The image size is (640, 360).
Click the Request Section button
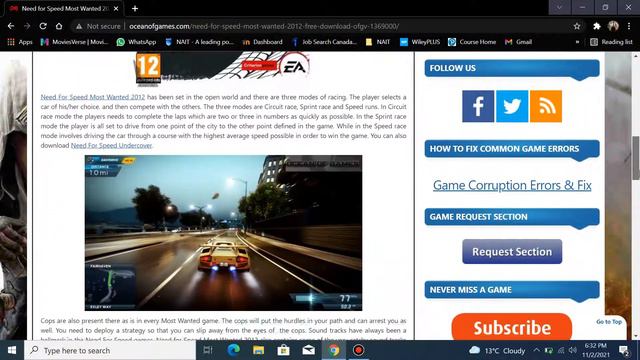[x=512, y=251]
